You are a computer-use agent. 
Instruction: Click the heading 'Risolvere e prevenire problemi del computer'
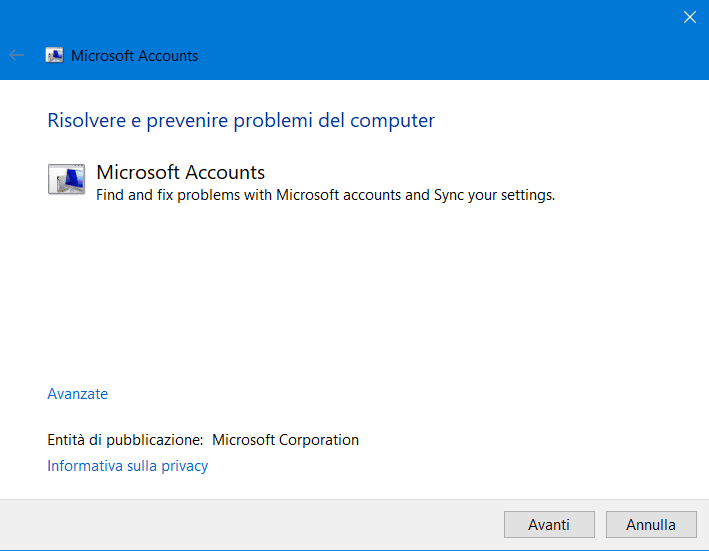coord(241,121)
